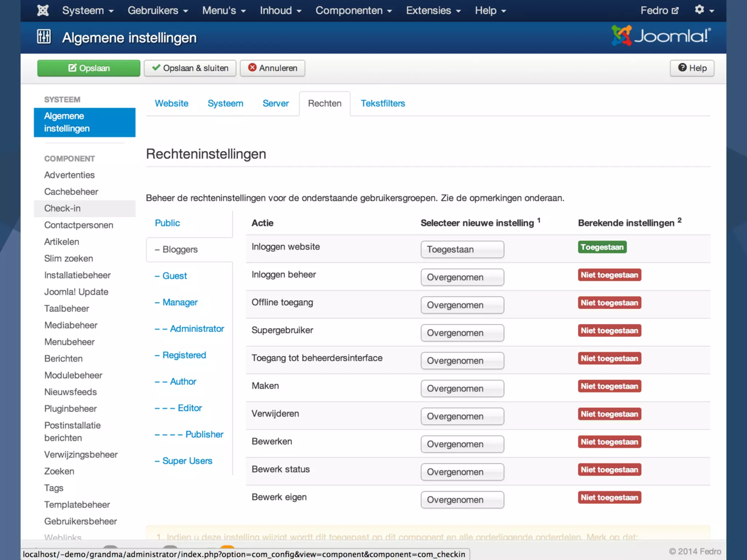
Task: Click Opslaan & sluiten with checkmark
Action: pos(190,68)
